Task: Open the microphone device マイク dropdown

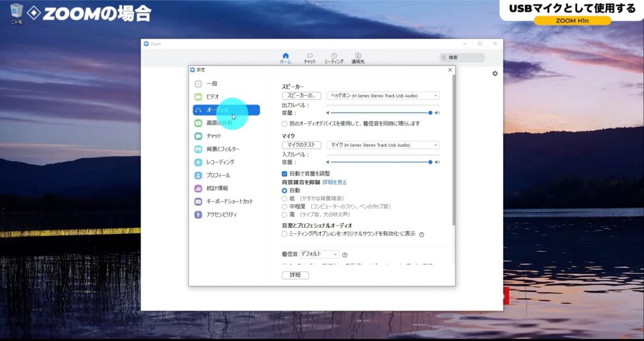Action: 383,145
